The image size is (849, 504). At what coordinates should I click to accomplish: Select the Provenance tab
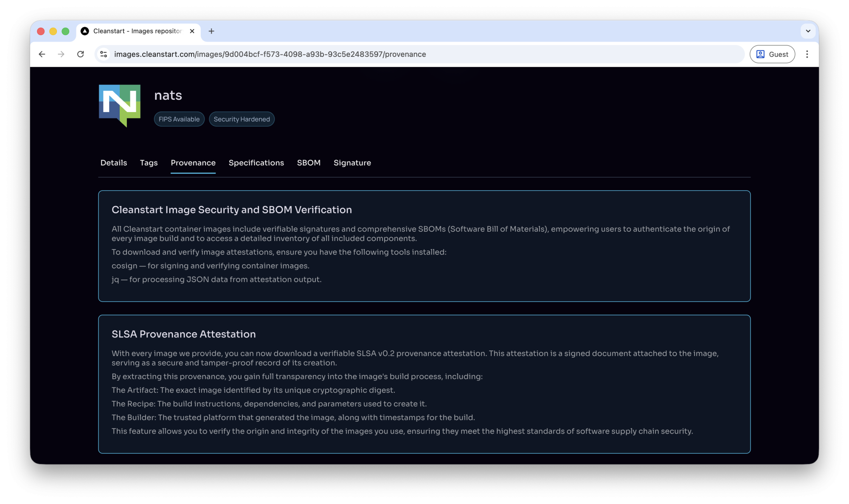point(193,163)
